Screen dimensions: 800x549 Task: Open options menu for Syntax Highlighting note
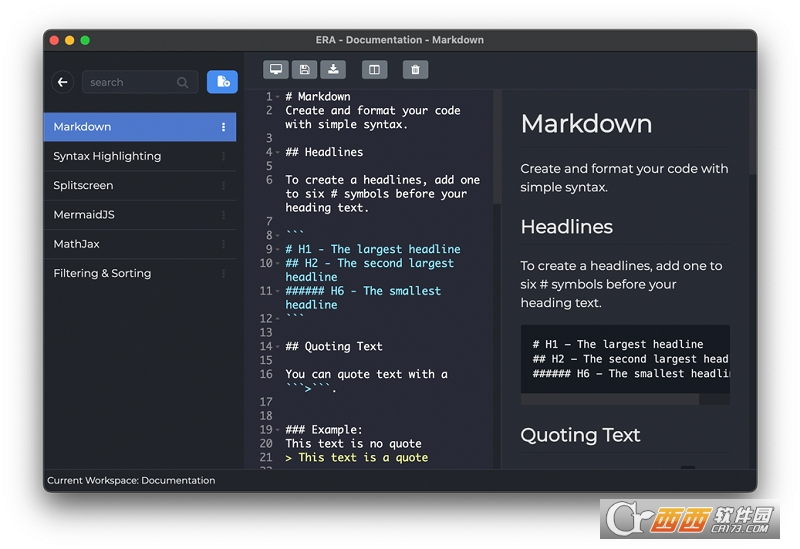[223, 156]
